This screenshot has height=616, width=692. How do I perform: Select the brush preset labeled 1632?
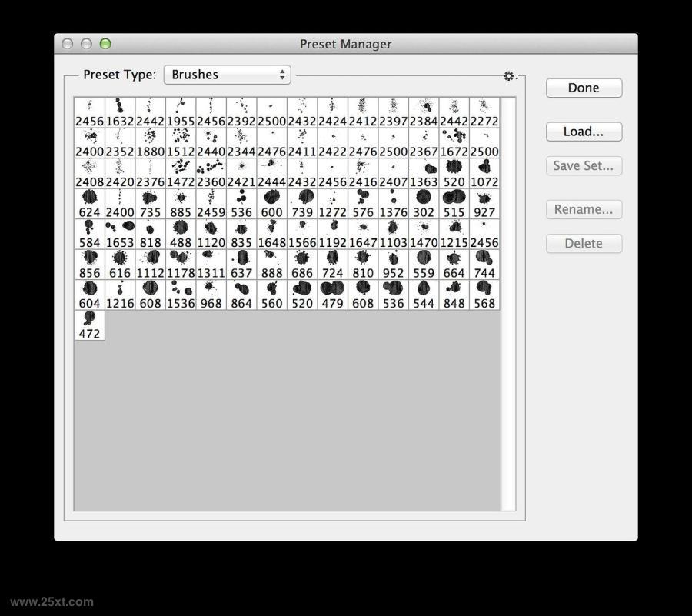click(x=120, y=113)
